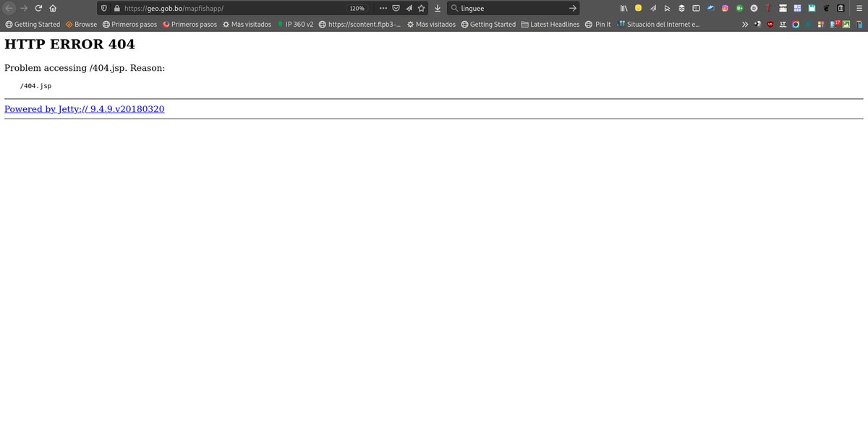868x428 pixels.
Task: Open the Browse bookmark
Action: 81,24
